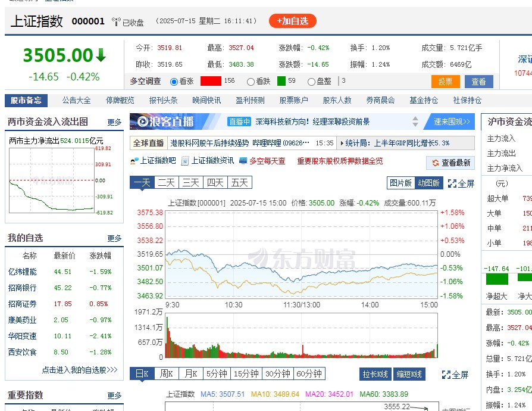Open the 统计局 GDP news headline
The width and height of the screenshot is (532, 411).
(x=398, y=144)
